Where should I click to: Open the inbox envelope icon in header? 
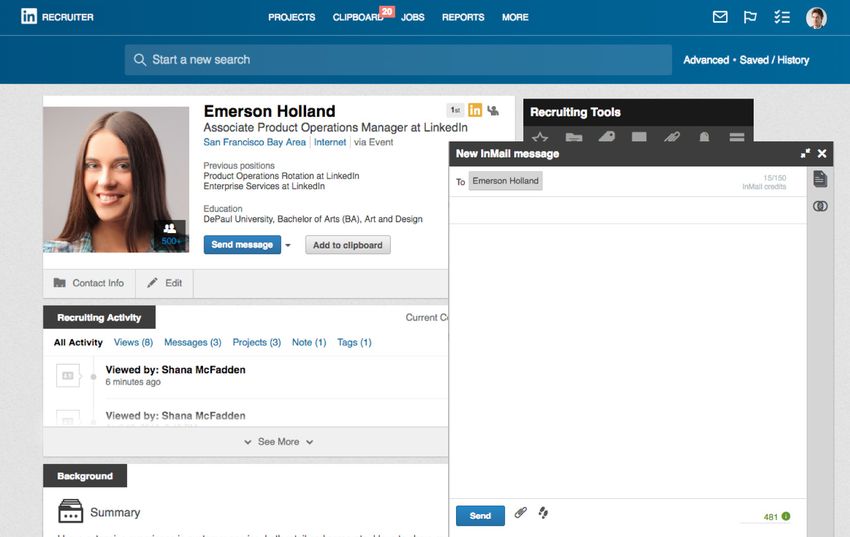point(720,17)
